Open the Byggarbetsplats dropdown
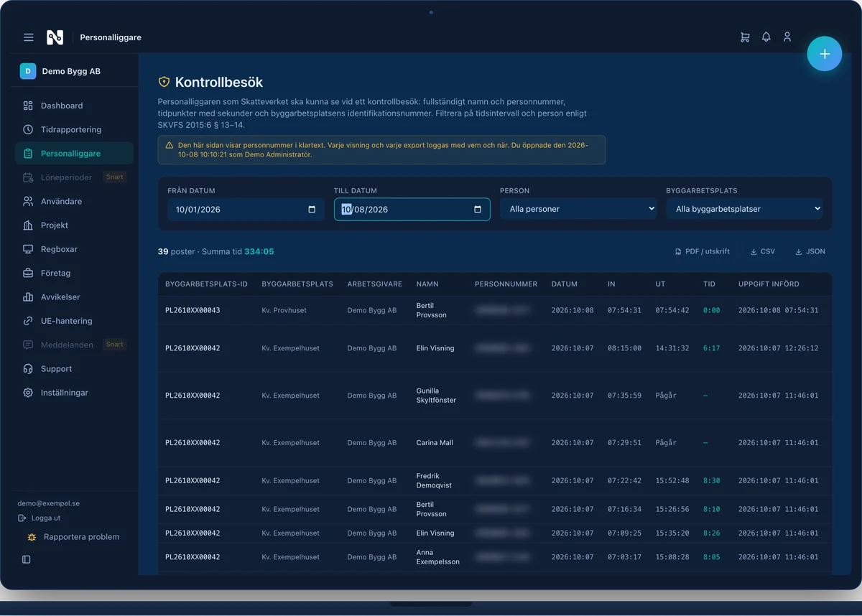862x616 pixels. (x=744, y=209)
